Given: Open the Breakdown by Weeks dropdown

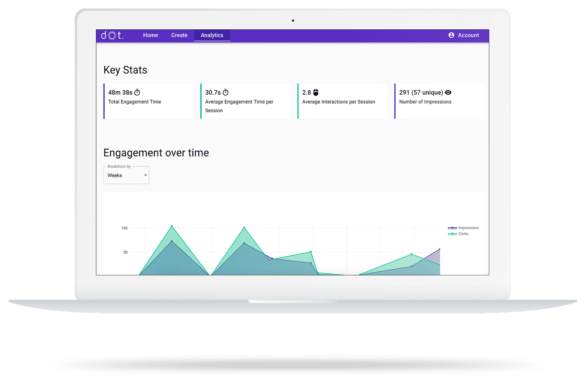Looking at the screenshot, I should (x=126, y=175).
